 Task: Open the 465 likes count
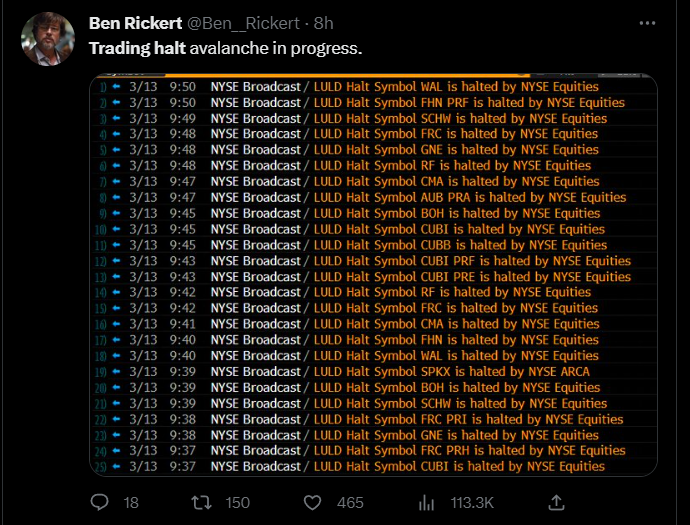tap(350, 503)
